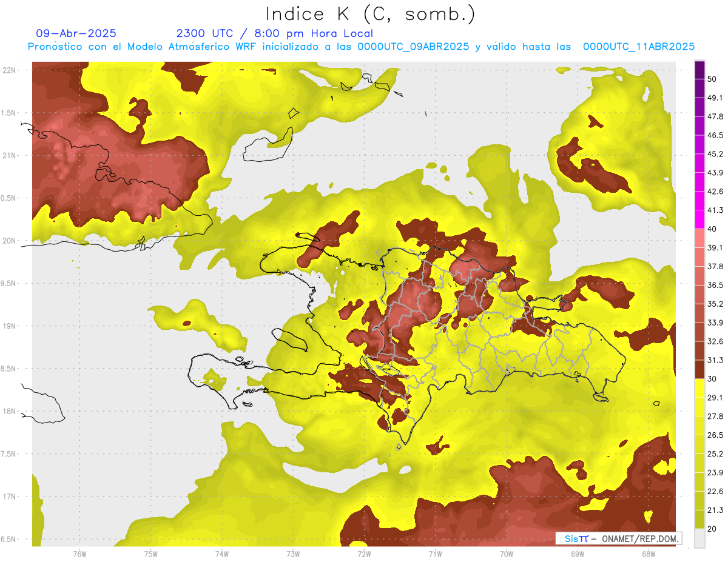
Task: Click the '22.6' colorbar value
Action: 715,492
